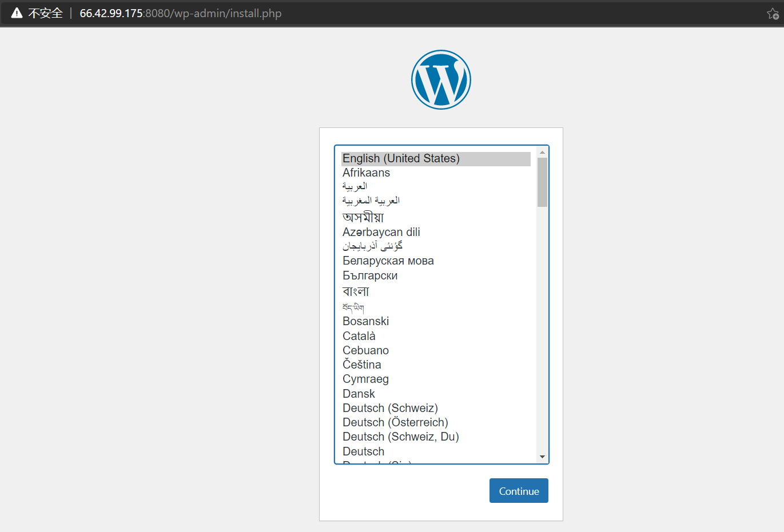Select Dansk language option
Viewport: 784px width, 532px height.
[x=359, y=394]
